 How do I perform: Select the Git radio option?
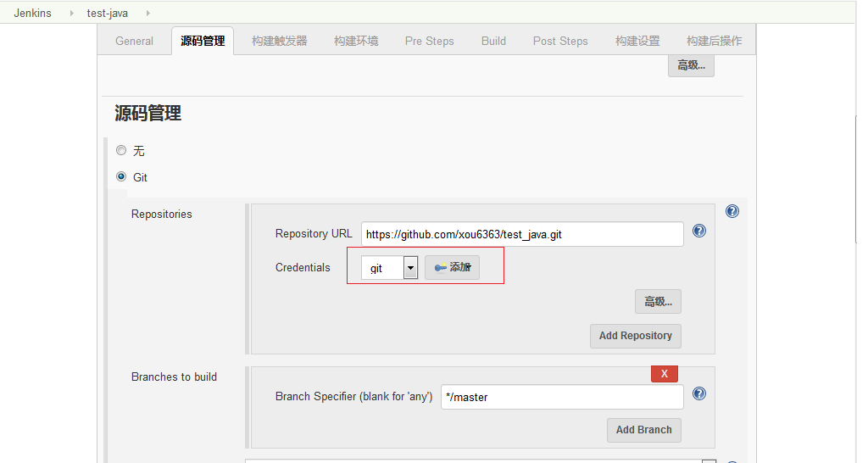[120, 176]
